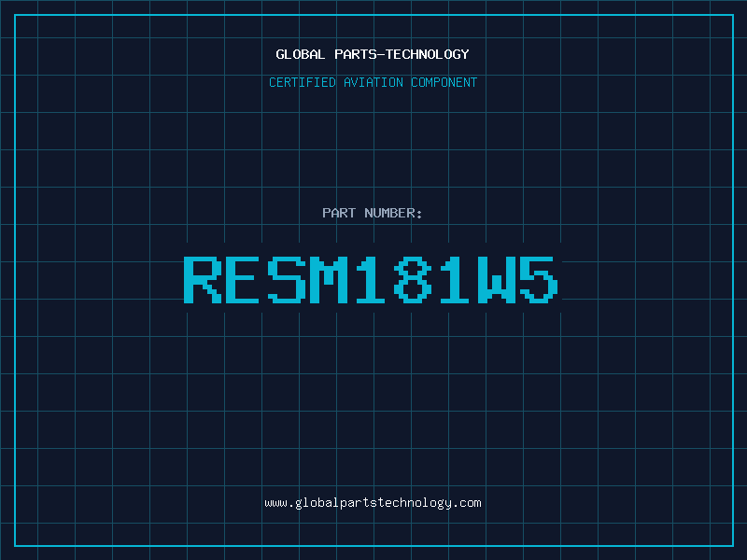Click the PARTS-TECHNOLOGY word in the title
The image size is (747, 560).
pyautogui.click(x=402, y=54)
